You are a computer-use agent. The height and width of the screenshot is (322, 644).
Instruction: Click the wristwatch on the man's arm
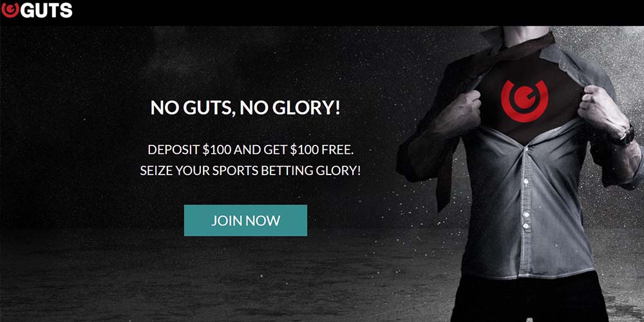coord(624,137)
